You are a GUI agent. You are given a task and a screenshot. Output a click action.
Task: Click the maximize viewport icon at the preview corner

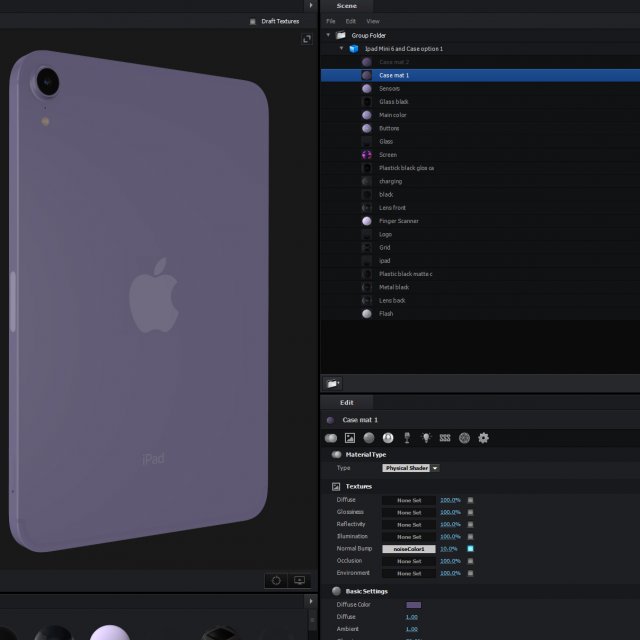(x=307, y=39)
